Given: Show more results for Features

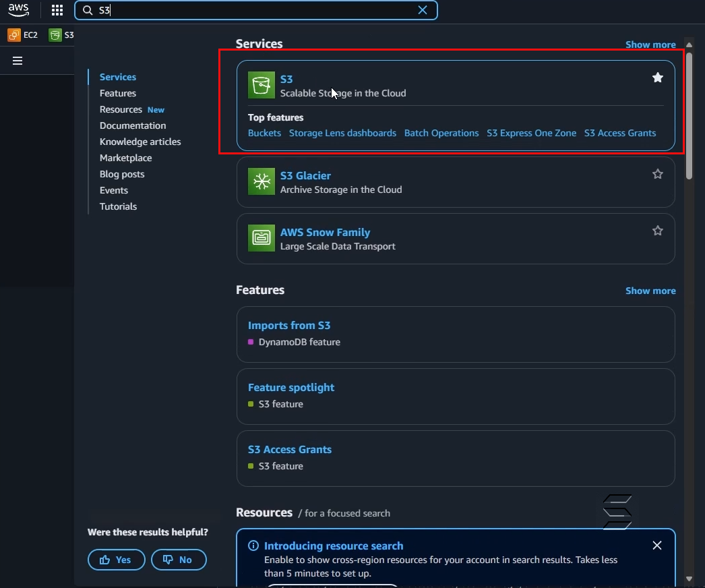Looking at the screenshot, I should pos(650,291).
